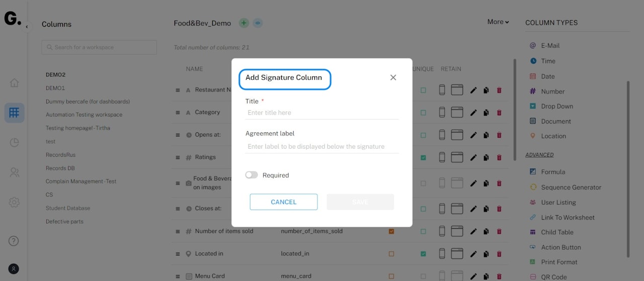Image resolution: width=644 pixels, height=281 pixels.
Task: Collapse the Columns sidebar with chevron
Action: 27,27
